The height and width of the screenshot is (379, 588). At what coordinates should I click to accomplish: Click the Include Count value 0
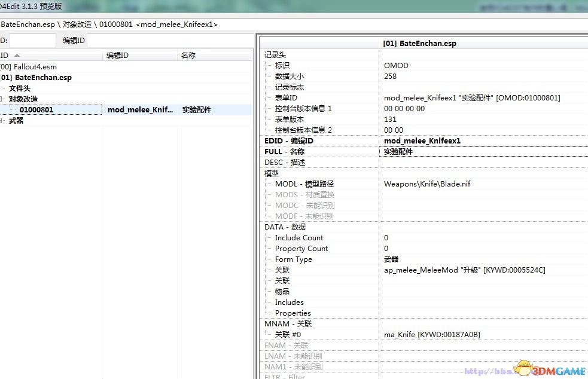pos(386,238)
